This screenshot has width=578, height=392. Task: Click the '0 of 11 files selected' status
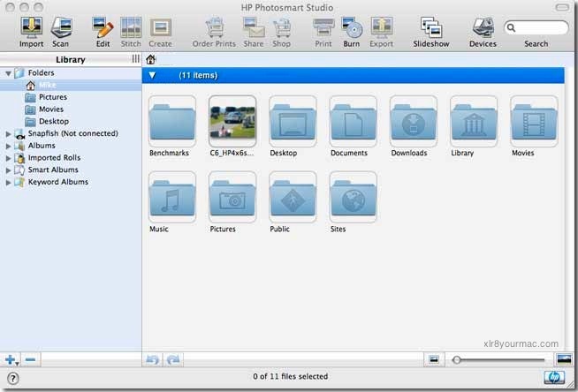(x=291, y=376)
